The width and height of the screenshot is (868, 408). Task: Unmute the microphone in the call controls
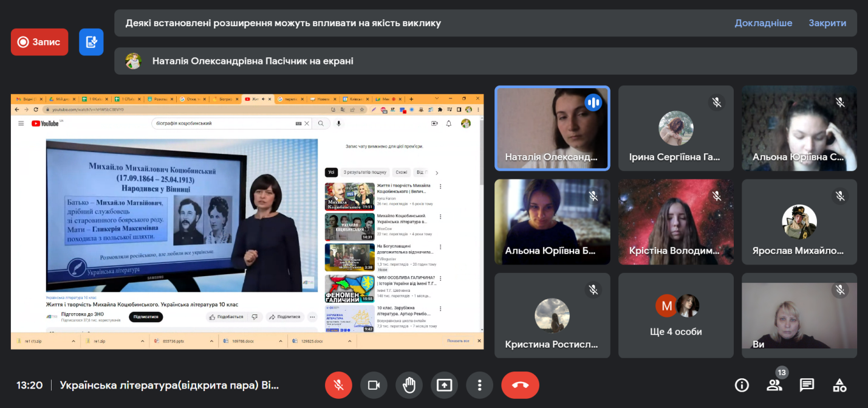click(x=338, y=385)
